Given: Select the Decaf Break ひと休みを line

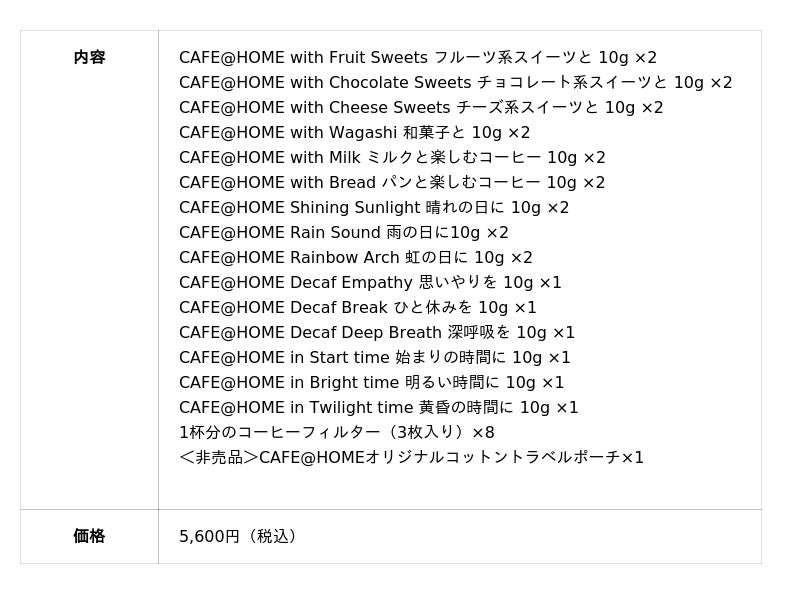Looking at the screenshot, I should pos(358,308).
